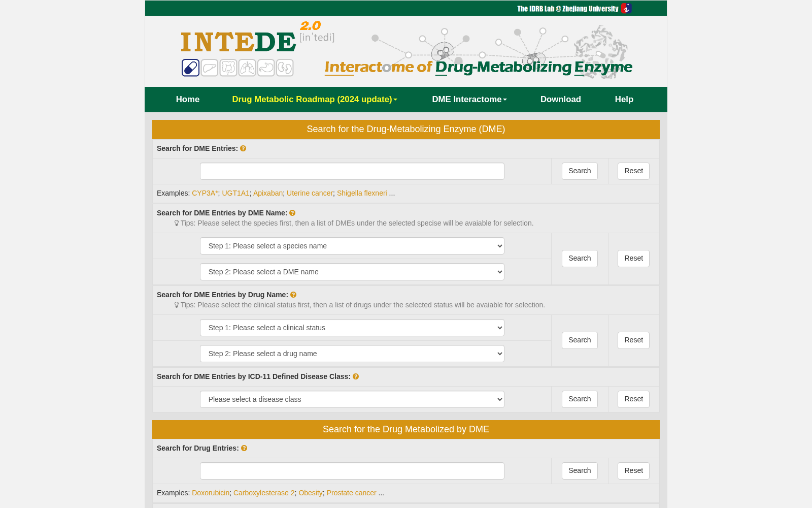This screenshot has width=812, height=508.
Task: Reset the DME name selection
Action: tap(633, 259)
